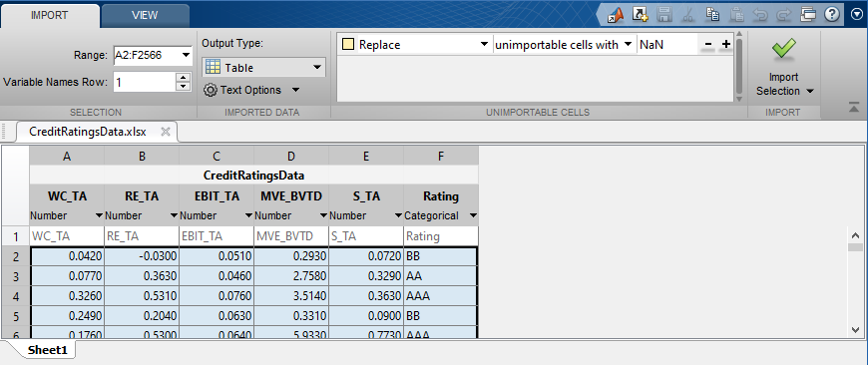
Task: Open the Help question mark icon
Action: 832,15
